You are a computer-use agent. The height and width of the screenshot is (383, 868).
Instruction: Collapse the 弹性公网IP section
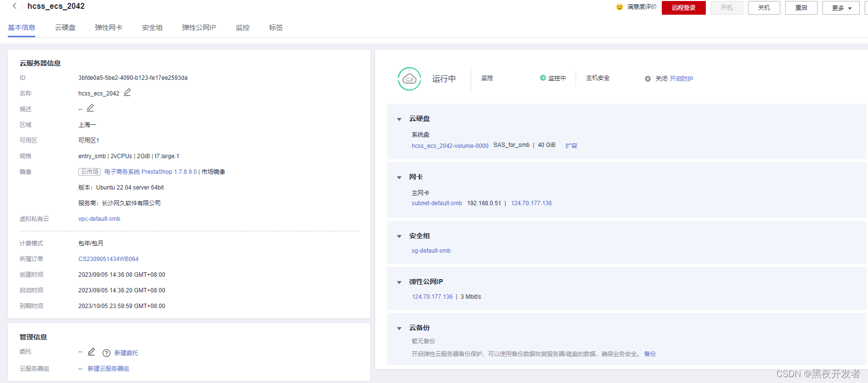coord(399,282)
